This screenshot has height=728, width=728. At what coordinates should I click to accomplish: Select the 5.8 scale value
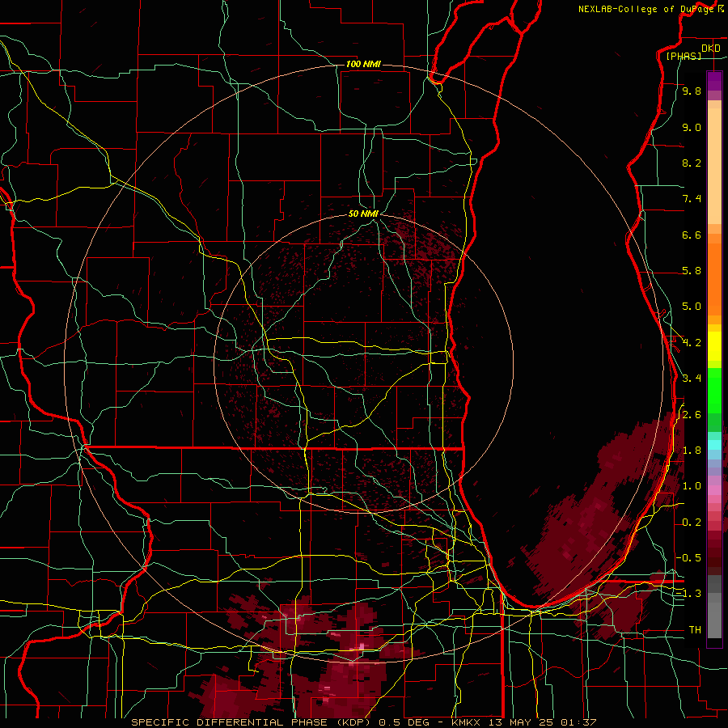[x=692, y=271]
